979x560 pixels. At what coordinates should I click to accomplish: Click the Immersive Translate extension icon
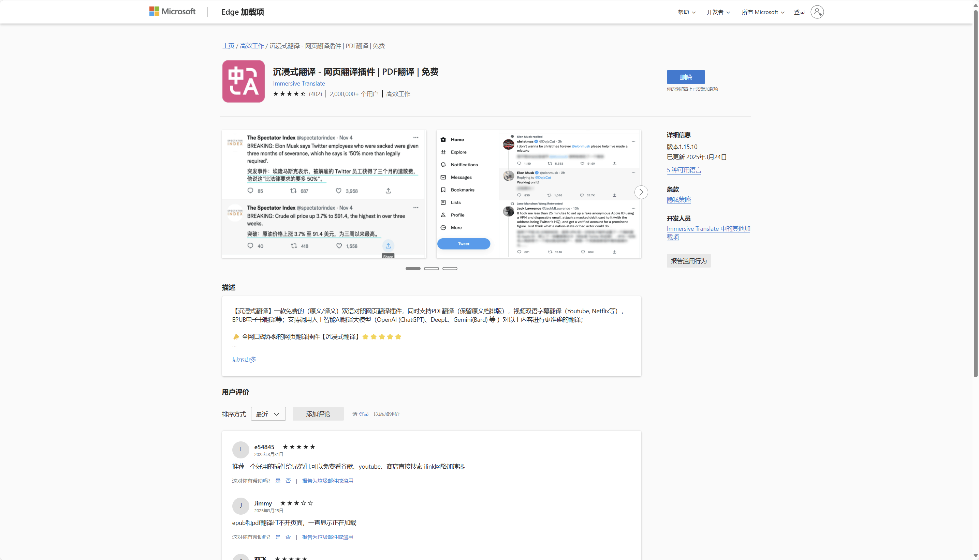click(x=243, y=81)
